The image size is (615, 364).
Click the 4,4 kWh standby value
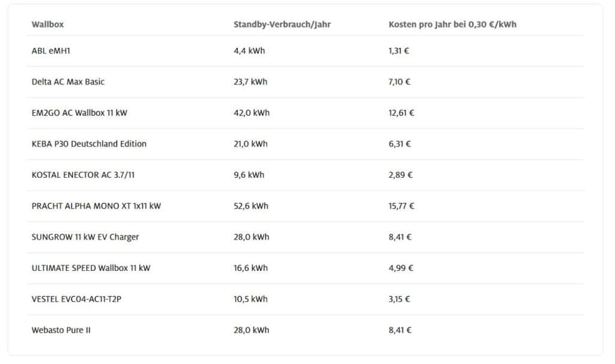click(249, 50)
